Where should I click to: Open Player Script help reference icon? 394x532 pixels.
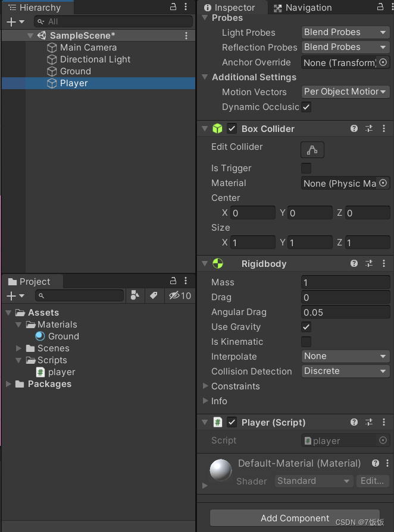point(354,422)
